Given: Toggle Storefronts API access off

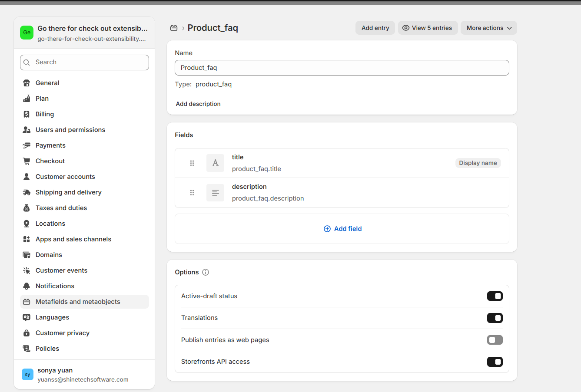Looking at the screenshot, I should [x=495, y=362].
